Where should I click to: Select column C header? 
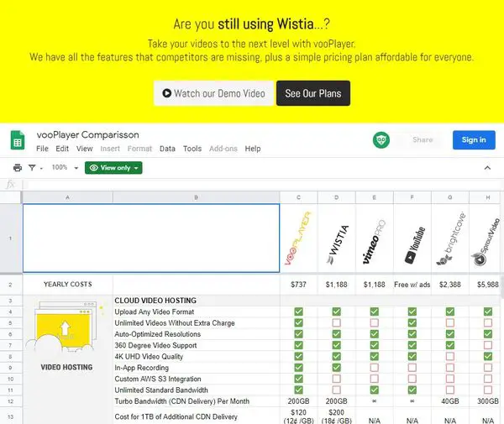298,197
